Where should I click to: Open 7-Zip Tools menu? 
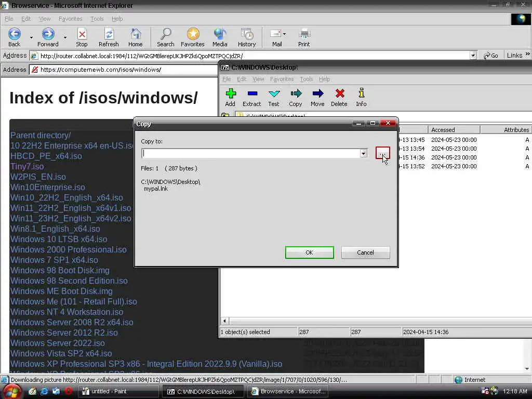coord(307,79)
